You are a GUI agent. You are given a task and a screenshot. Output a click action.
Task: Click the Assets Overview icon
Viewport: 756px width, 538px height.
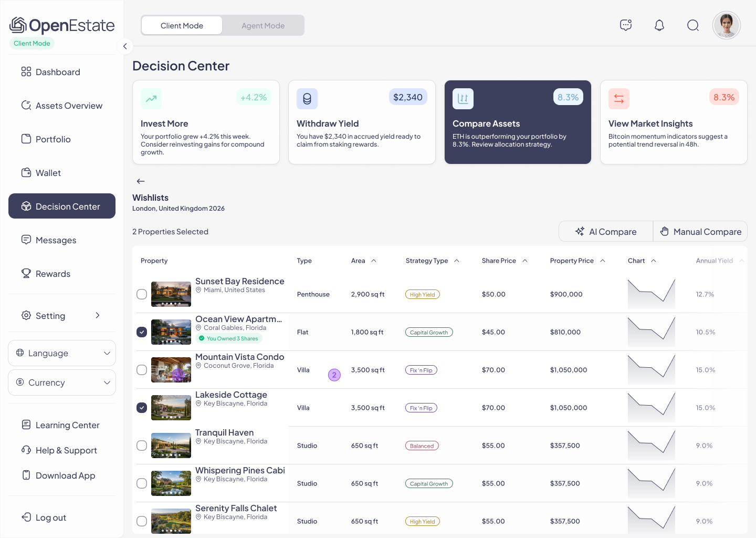click(26, 106)
